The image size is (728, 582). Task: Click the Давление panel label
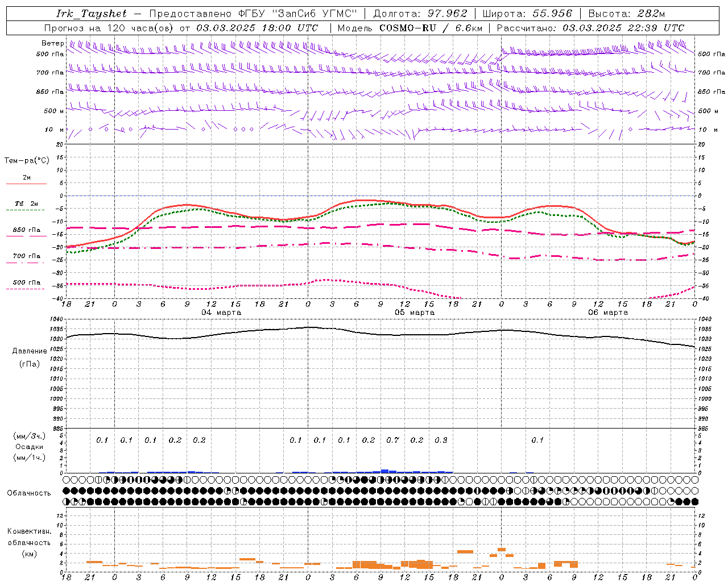pyautogui.click(x=30, y=351)
